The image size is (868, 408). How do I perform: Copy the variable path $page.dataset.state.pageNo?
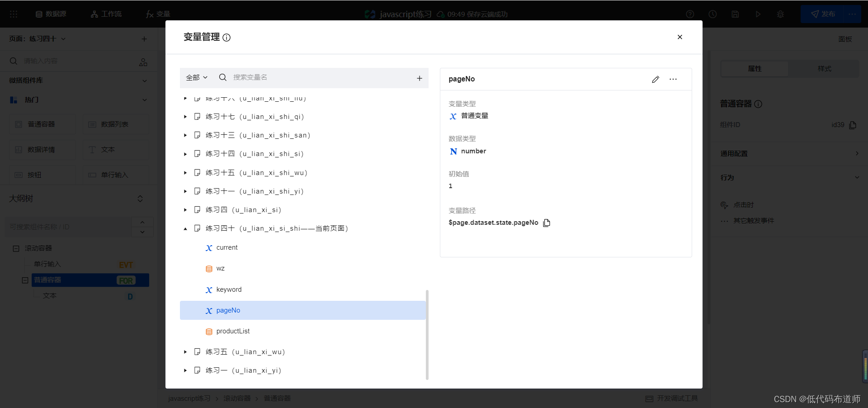547,223
